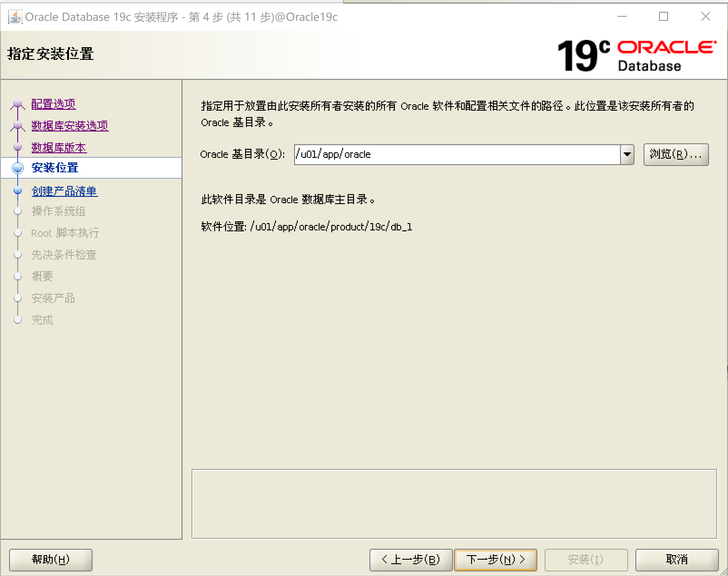Click the step dot beside 先决条件检查

tap(17, 255)
